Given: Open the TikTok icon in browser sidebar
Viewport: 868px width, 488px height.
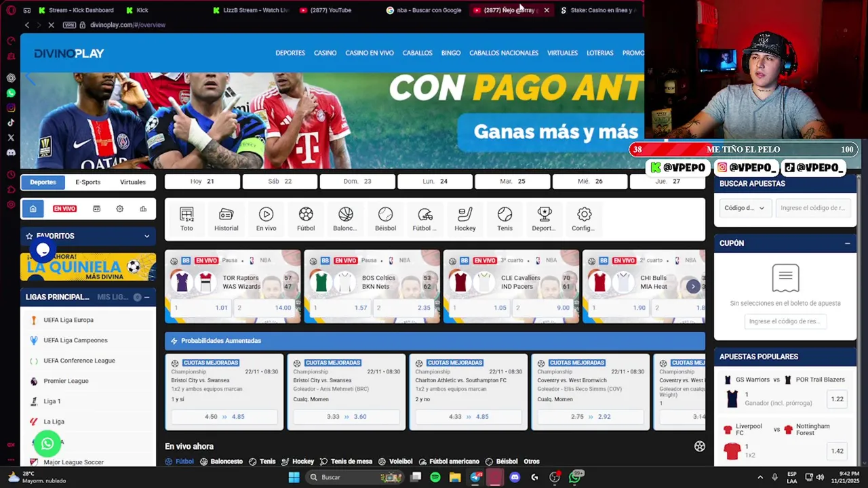Looking at the screenshot, I should [x=11, y=123].
